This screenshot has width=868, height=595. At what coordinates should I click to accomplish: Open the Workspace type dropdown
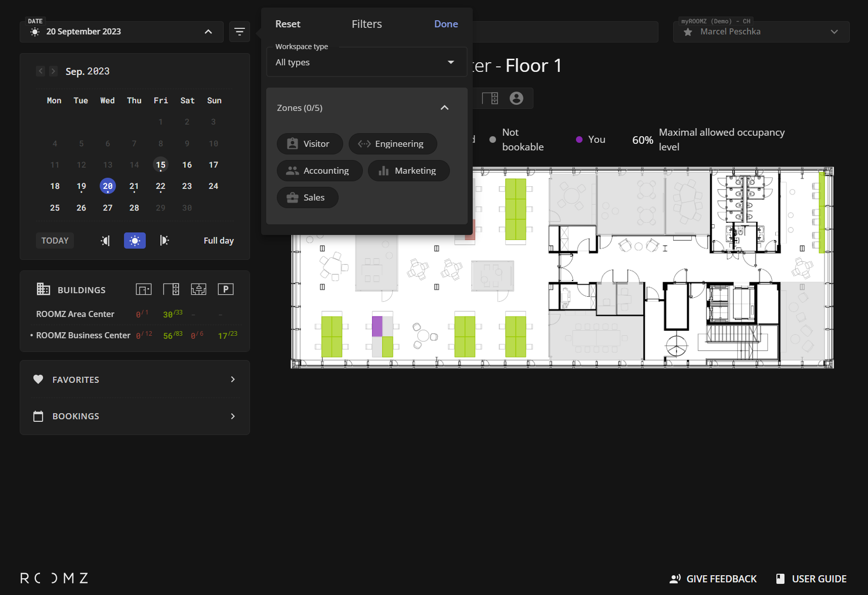click(366, 62)
